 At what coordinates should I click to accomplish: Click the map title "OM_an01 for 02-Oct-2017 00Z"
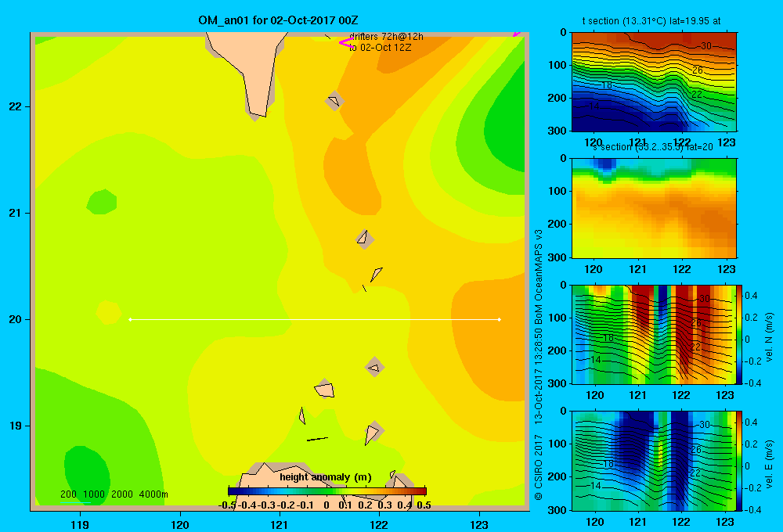(278, 20)
